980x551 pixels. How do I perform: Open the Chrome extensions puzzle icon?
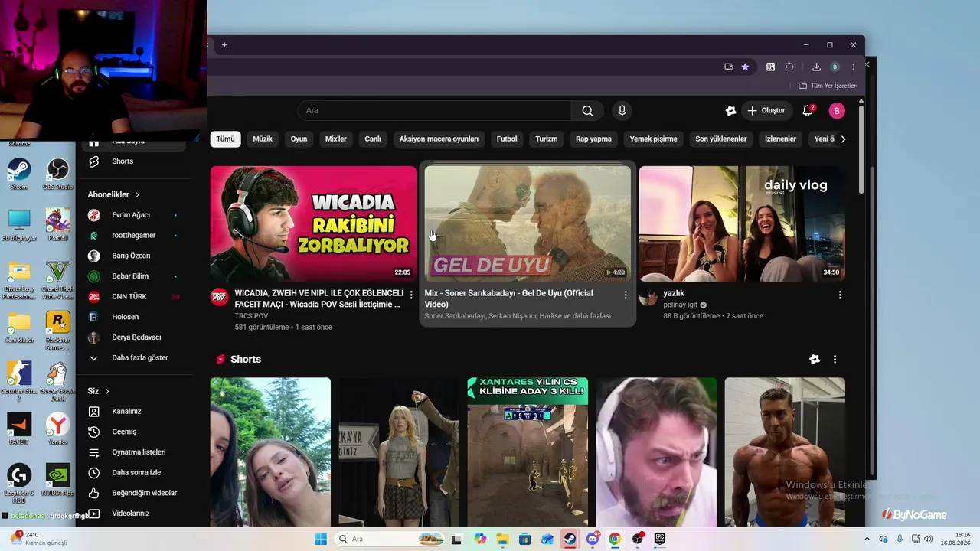point(789,67)
